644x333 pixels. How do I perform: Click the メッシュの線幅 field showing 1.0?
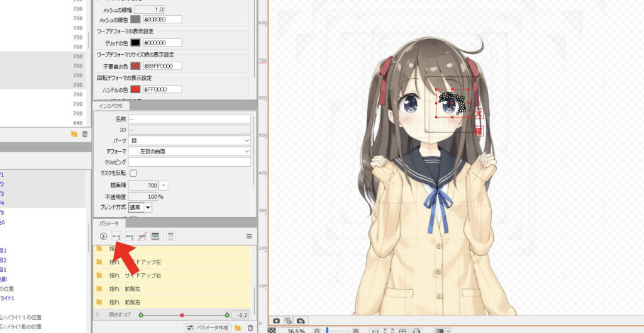click(x=150, y=9)
